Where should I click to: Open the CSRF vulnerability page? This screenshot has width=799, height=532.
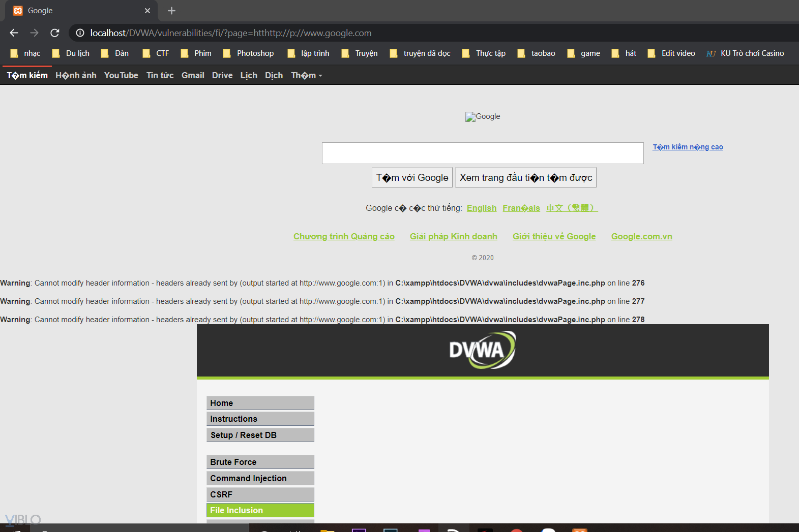(260, 494)
